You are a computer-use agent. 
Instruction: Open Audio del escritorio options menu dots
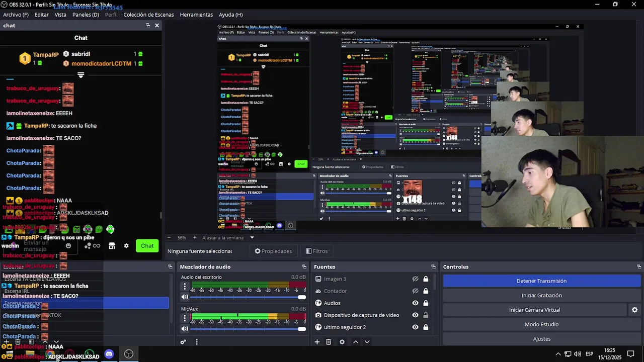click(185, 287)
